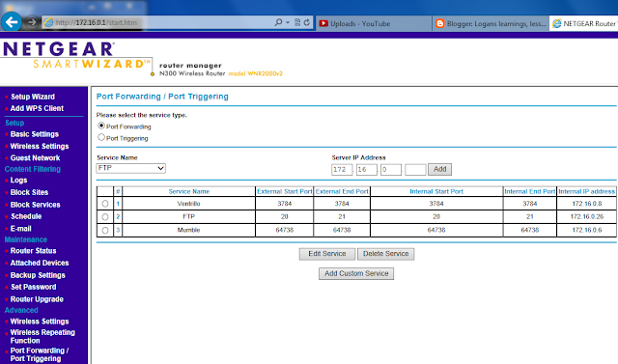Open Wireless Settings under Setup menu

click(40, 146)
